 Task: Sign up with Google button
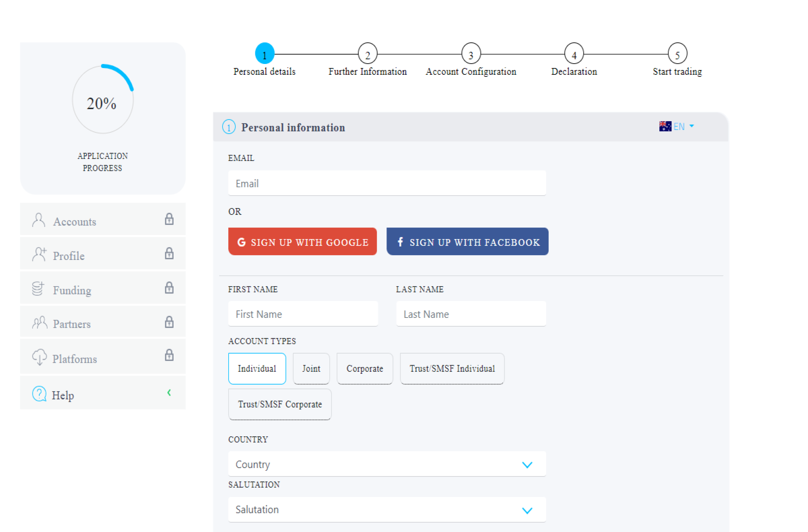click(302, 242)
